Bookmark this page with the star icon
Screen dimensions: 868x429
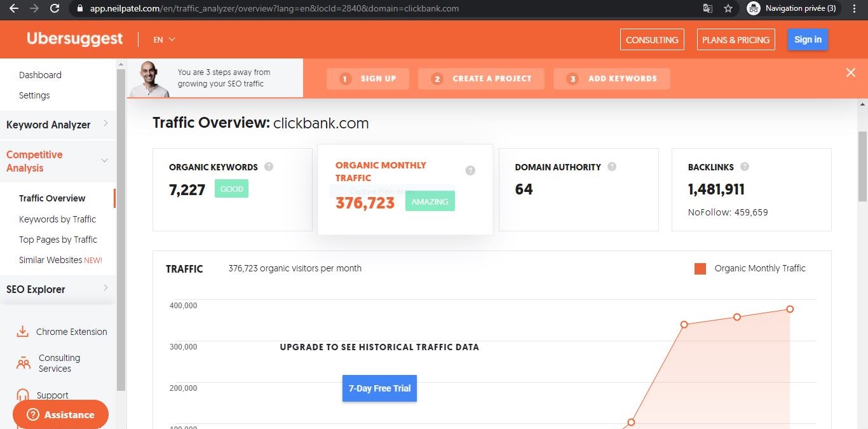point(728,8)
